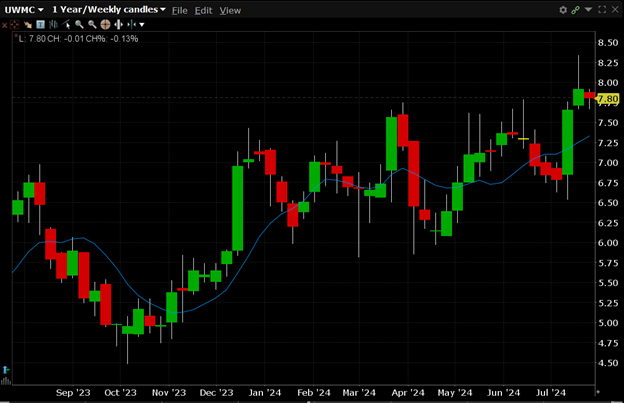Click the green chain link grouping icon
The image size is (624, 403).
[x=575, y=10]
